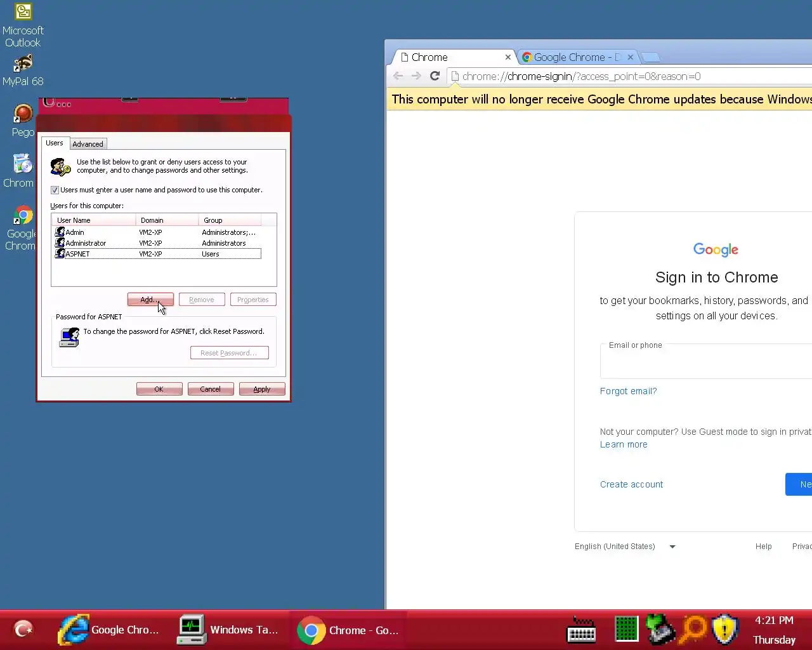Image resolution: width=812 pixels, height=650 pixels.
Task: Click the Internet Explorer icon on the taskbar
Action: click(74, 630)
